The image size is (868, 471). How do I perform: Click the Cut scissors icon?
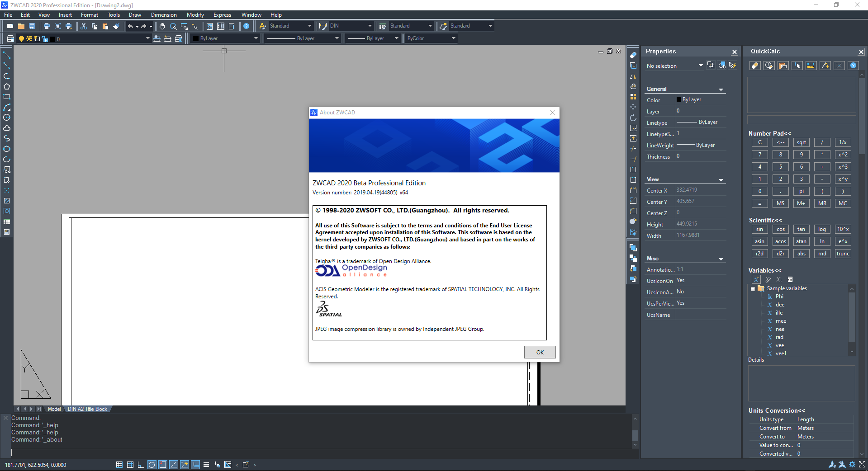click(83, 26)
